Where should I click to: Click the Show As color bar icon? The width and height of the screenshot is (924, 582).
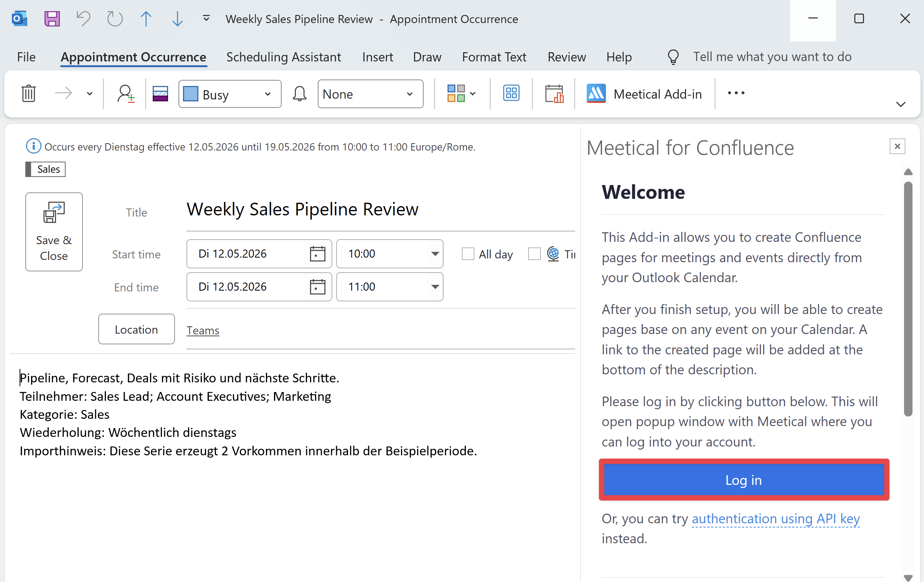[x=160, y=94]
